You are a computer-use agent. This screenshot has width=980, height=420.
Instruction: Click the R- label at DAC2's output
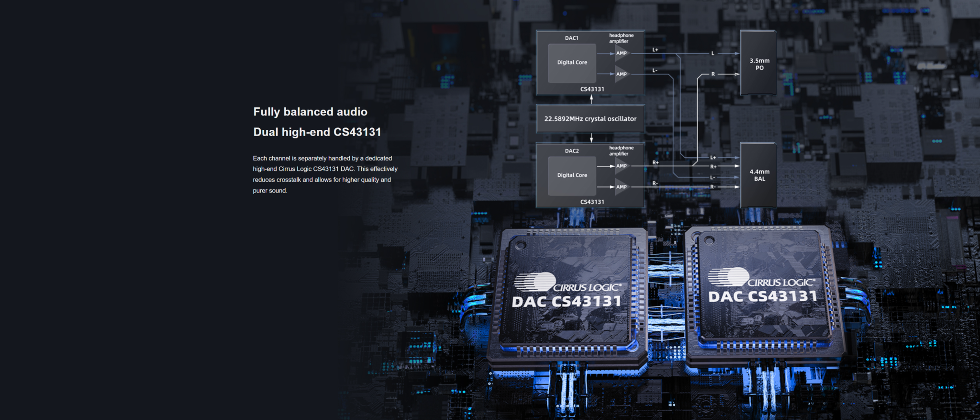coord(655,183)
